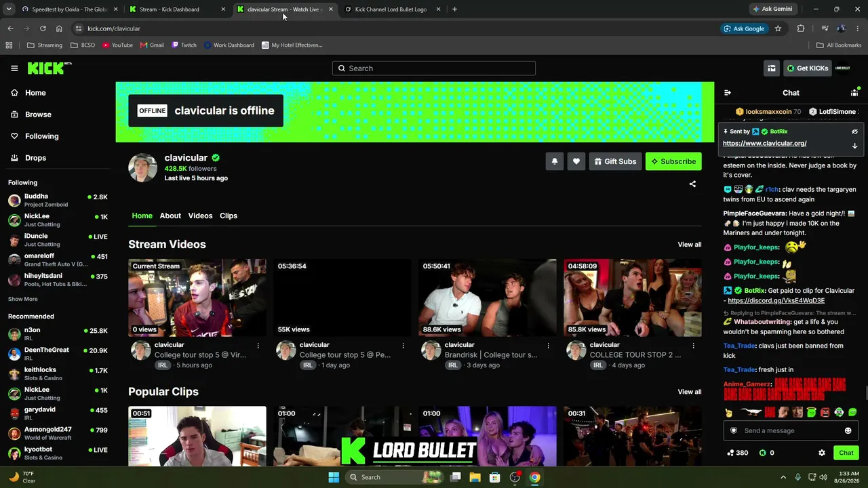Open Buddha's channel in Following list
Viewport: 868px width, 488px height.
click(58, 200)
